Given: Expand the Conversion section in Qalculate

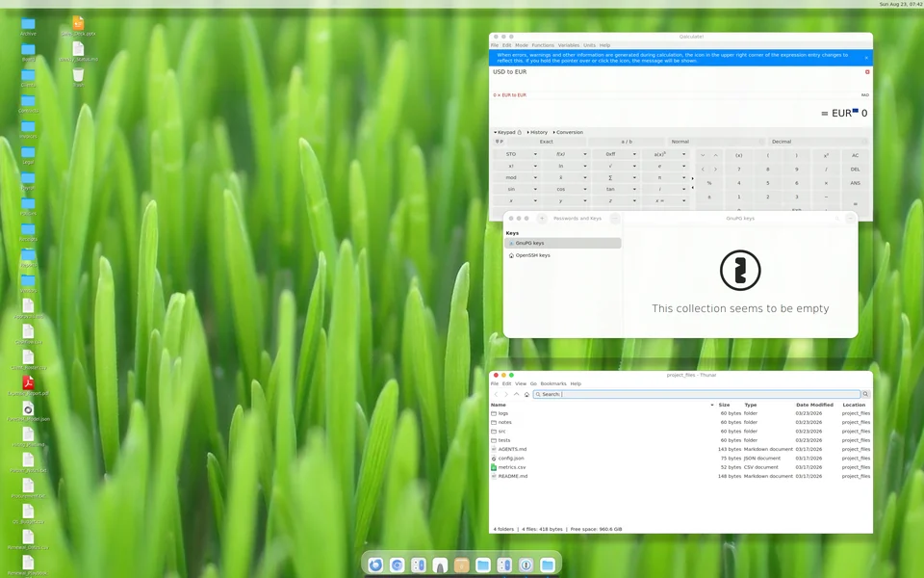Looking at the screenshot, I should point(568,132).
